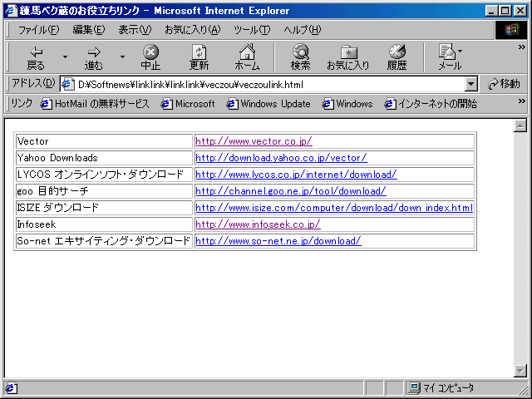This screenshot has height=399, width=532.
Task: Click the page icon in address bar
Action: pyautogui.click(x=68, y=84)
